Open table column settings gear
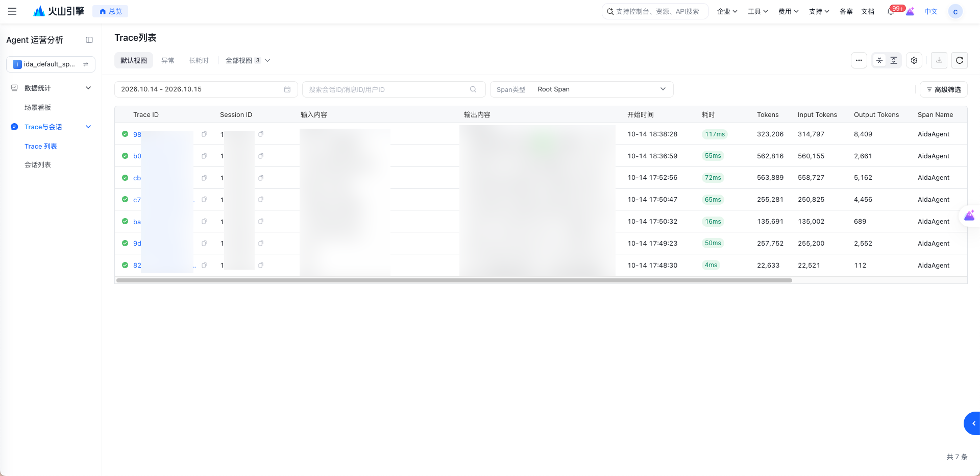Image resolution: width=980 pixels, height=476 pixels. (914, 60)
